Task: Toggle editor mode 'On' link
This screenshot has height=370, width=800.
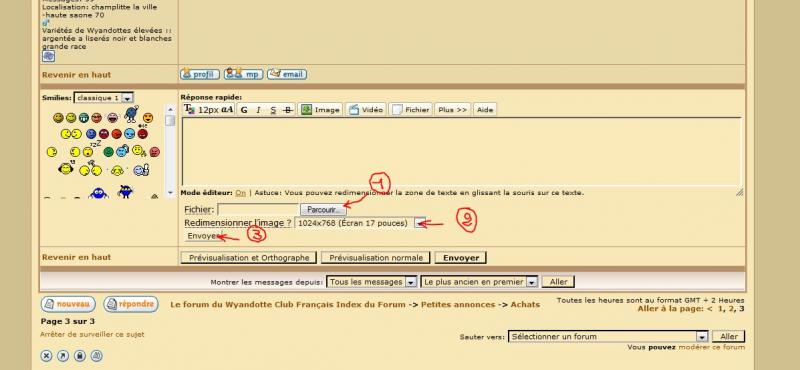Action: point(241,193)
